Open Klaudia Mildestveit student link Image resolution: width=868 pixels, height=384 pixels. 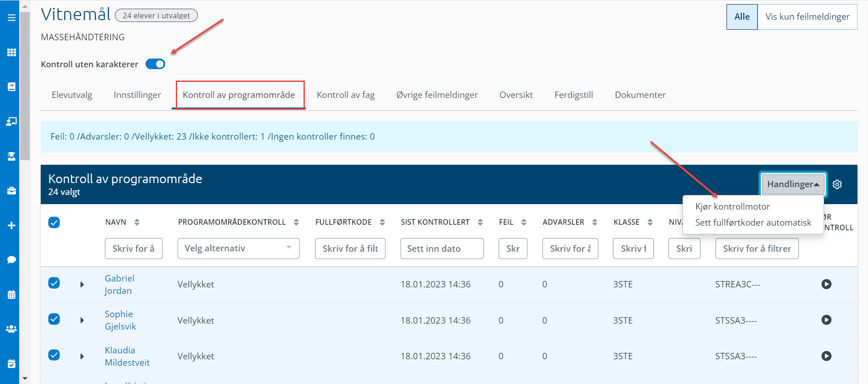point(127,356)
